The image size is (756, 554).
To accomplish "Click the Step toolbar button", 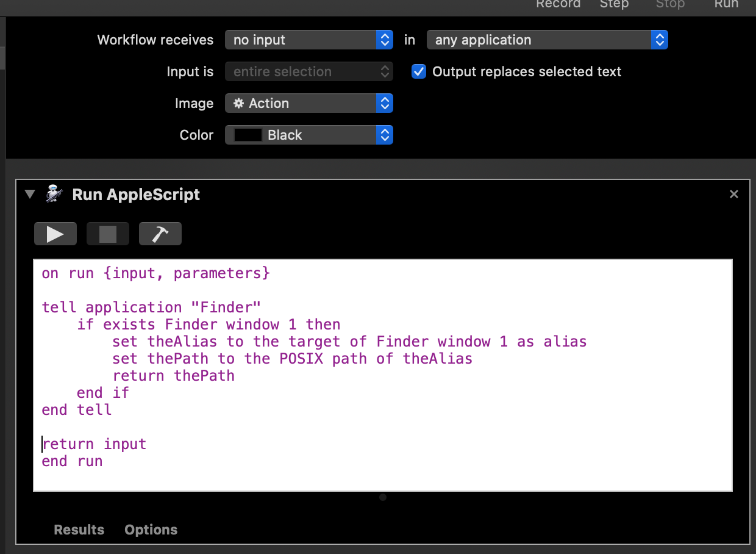I will click(x=614, y=4).
